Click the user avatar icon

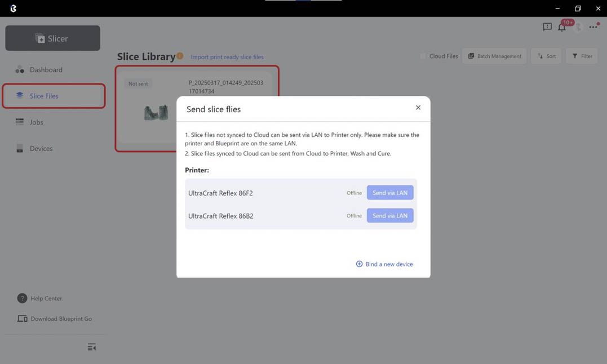point(578,26)
